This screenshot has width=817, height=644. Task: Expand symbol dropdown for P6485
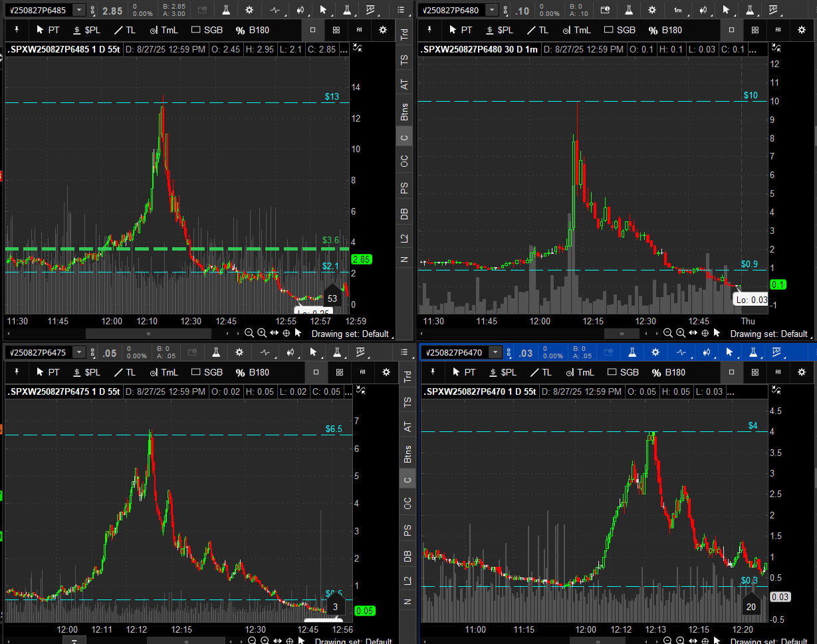pos(79,10)
